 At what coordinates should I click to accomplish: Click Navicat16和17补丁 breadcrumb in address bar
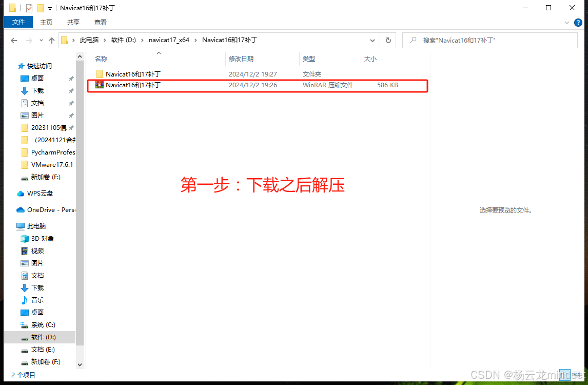(229, 40)
